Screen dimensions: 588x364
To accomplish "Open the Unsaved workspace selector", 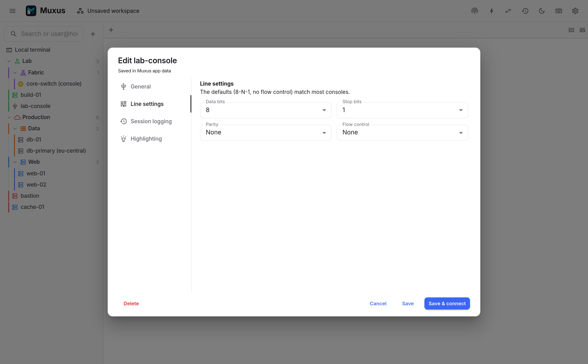I will (x=108, y=11).
